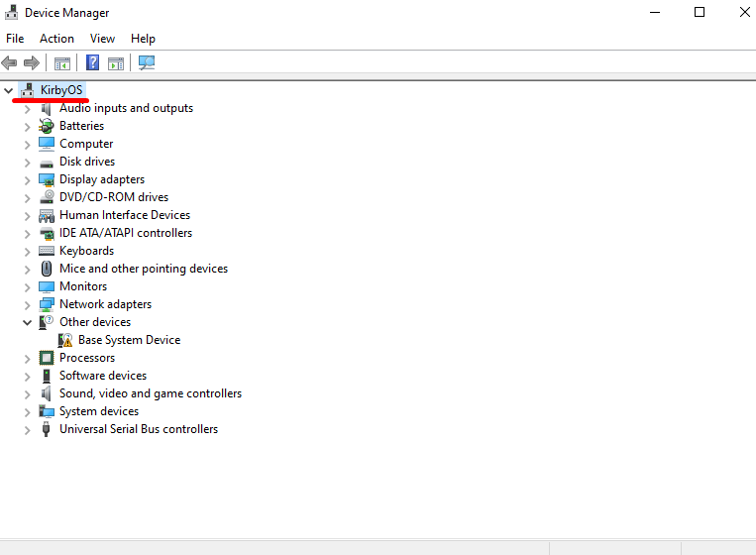Click the Network adapters icon

47,304
